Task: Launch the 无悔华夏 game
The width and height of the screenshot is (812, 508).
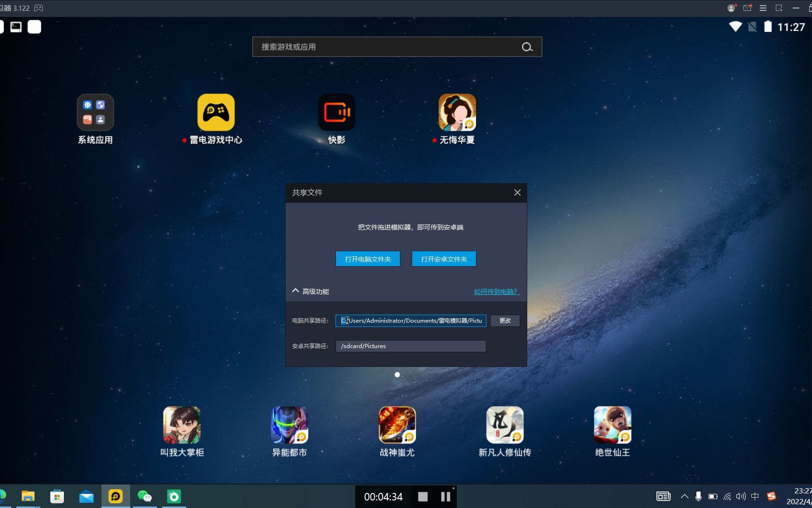Action: click(x=457, y=112)
